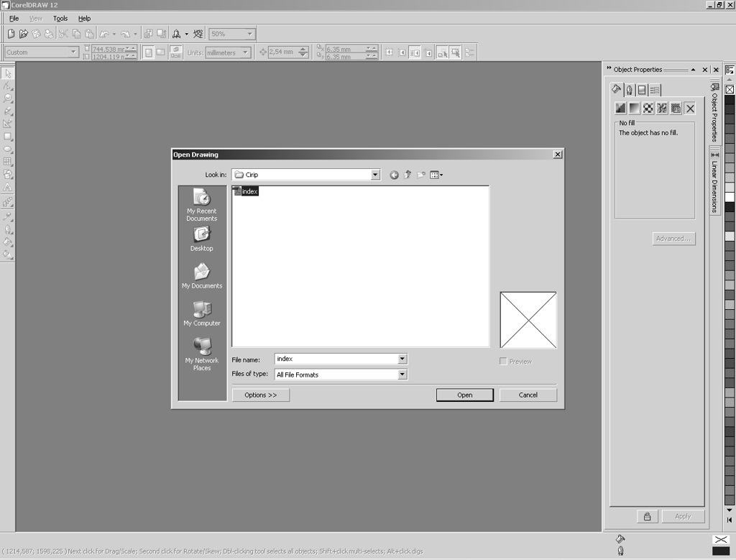
Task: Pick the white swatch in color palette
Action: pos(730,198)
